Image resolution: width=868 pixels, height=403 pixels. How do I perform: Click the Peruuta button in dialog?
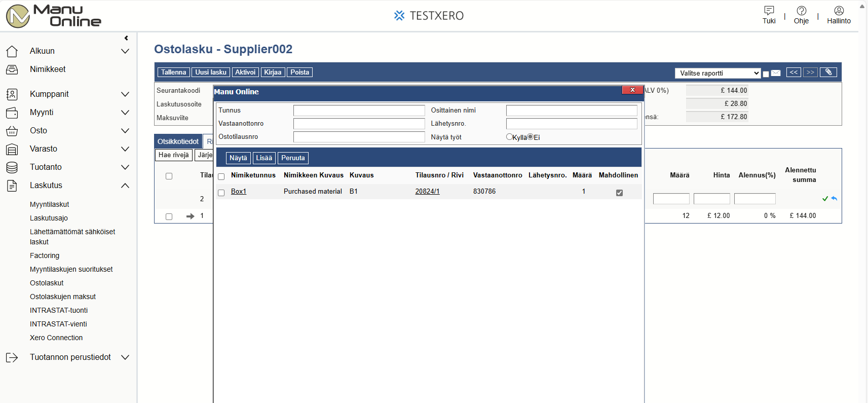pos(293,158)
